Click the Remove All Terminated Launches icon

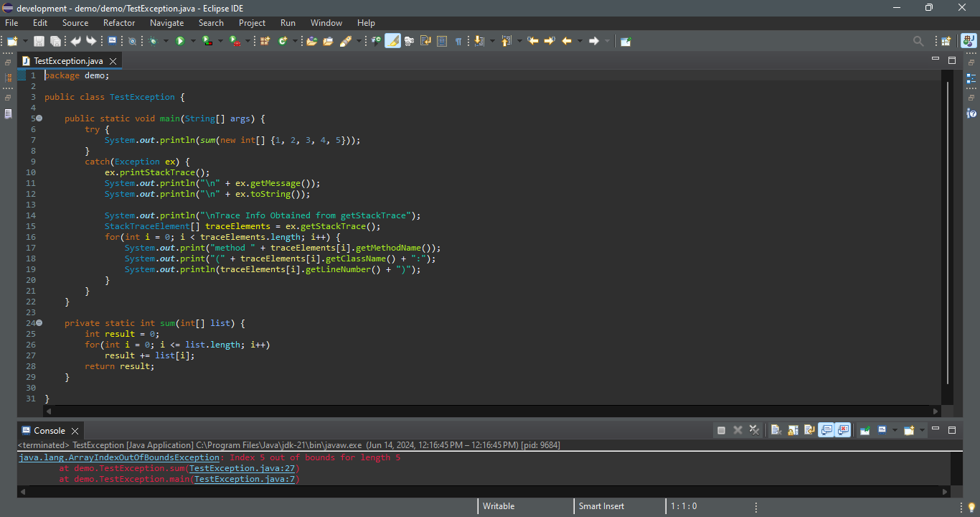[754, 430]
